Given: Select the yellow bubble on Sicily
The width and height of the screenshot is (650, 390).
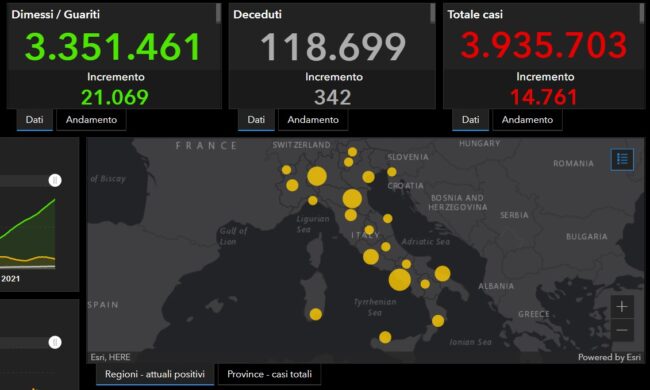Looking at the screenshot, I should coord(385,337).
